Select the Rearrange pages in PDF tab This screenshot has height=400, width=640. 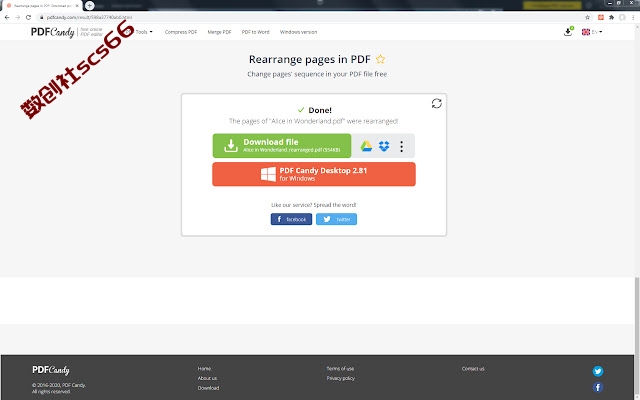tap(41, 6)
